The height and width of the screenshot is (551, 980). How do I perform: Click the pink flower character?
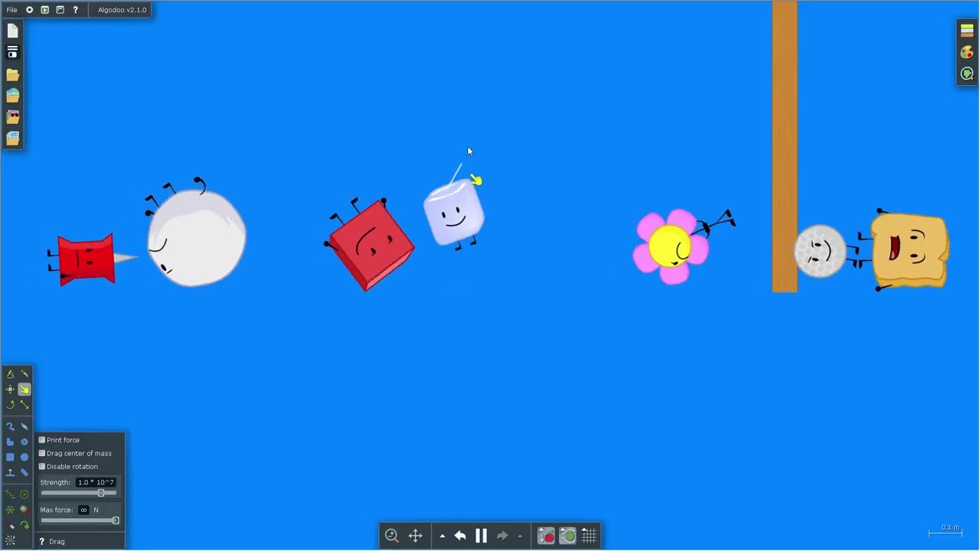tap(671, 246)
